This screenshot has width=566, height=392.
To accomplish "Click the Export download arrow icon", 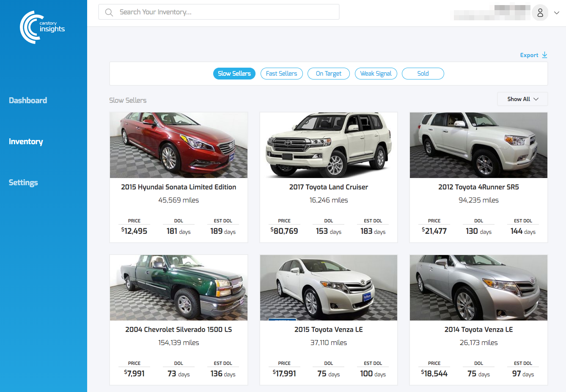I will click(x=544, y=55).
